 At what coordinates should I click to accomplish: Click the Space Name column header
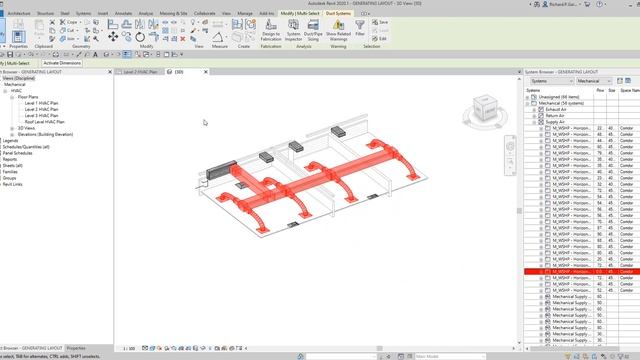629,90
